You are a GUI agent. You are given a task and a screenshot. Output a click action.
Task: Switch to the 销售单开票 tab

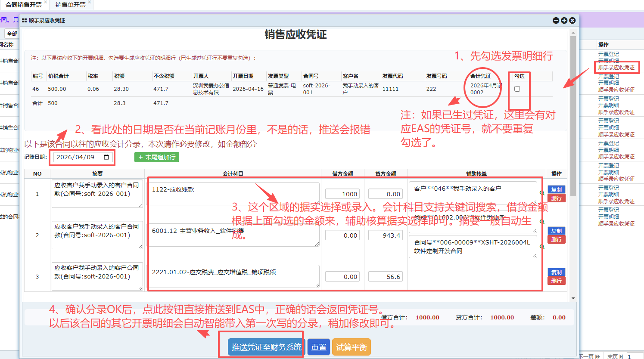(x=70, y=5)
